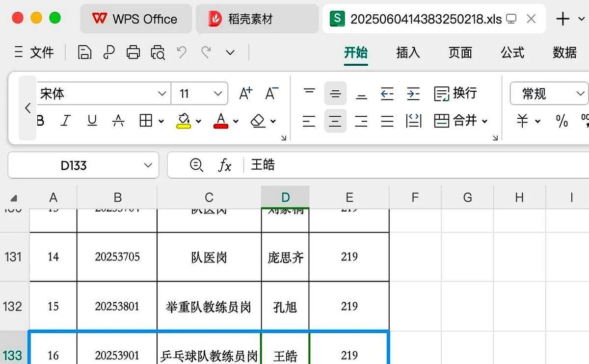
Task: Switch to the 开始 ribbon tab
Action: [356, 52]
